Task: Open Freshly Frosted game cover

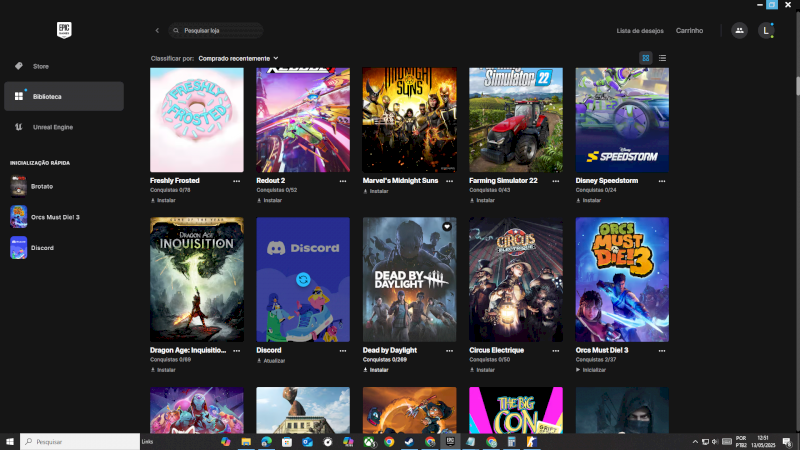Action: 197,120
